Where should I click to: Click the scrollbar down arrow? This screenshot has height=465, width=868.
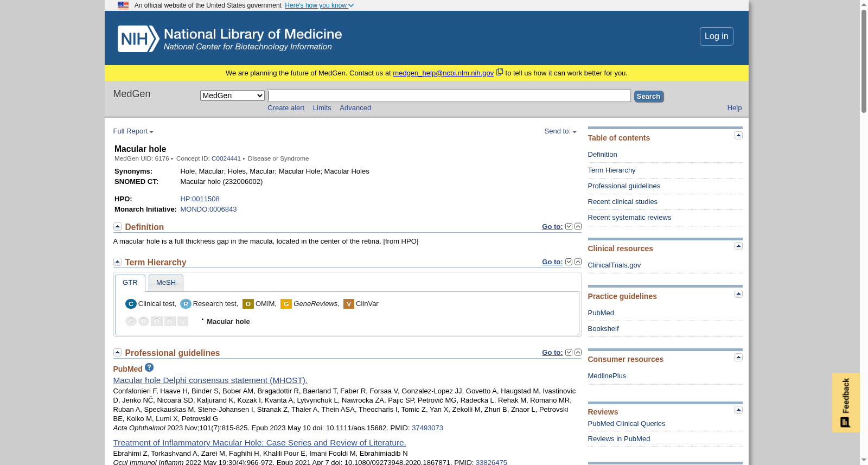[x=864, y=461]
